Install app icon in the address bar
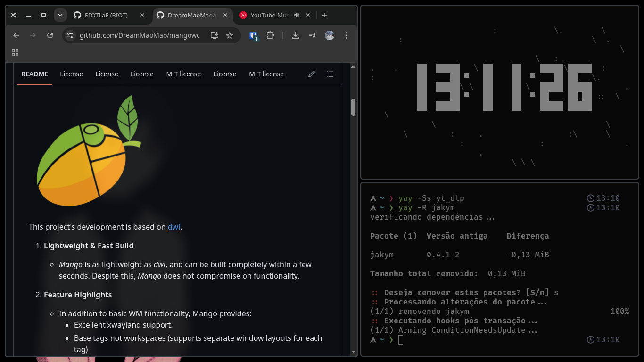The width and height of the screenshot is (644, 362). coord(215,35)
